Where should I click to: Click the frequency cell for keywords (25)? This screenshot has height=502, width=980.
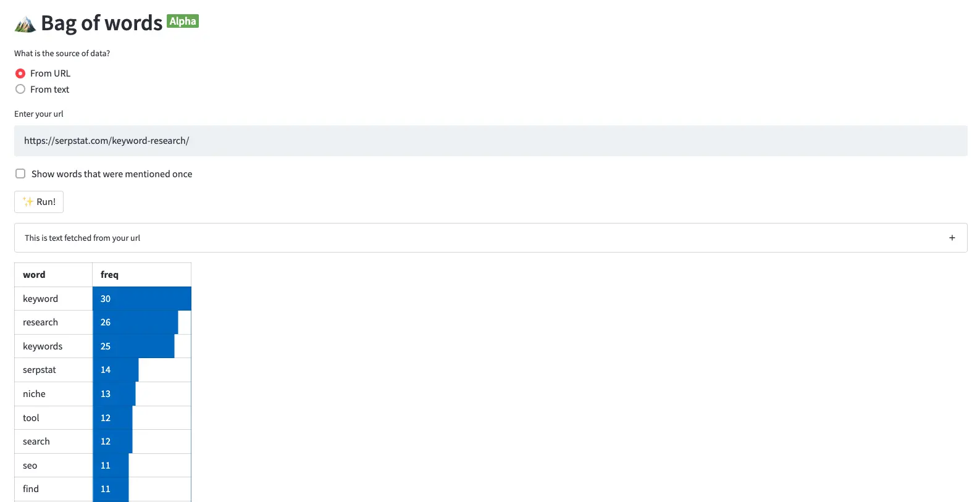pyautogui.click(x=141, y=346)
